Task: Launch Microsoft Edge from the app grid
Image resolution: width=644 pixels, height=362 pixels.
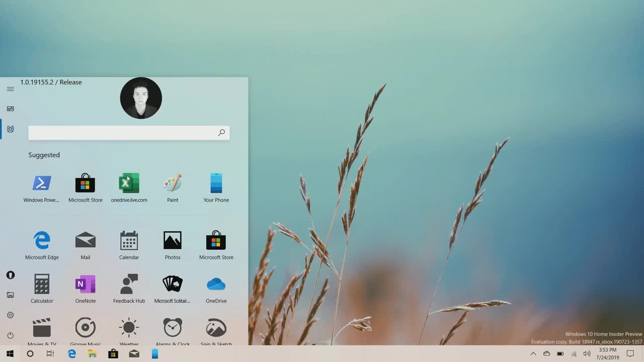Action: point(42,245)
